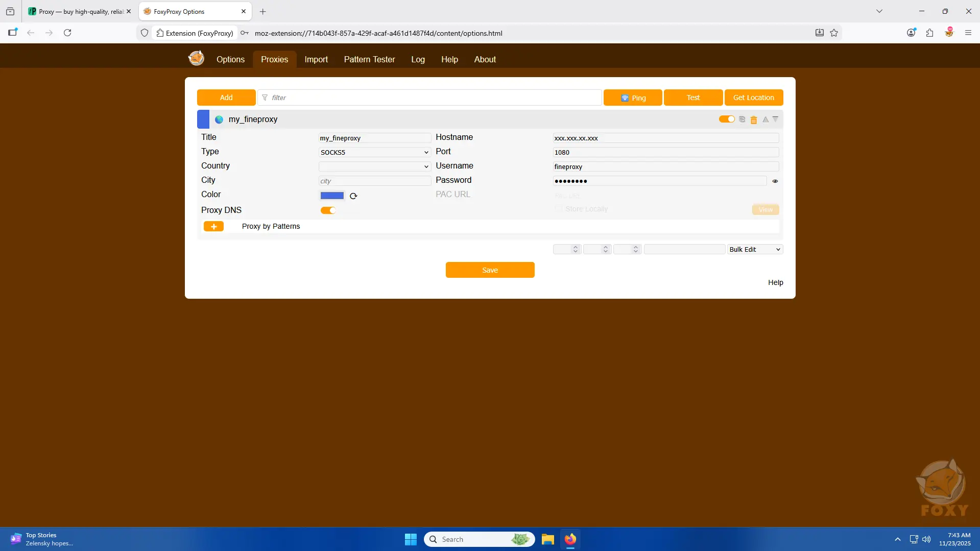The image size is (980, 551).
Task: Open the Bulk Edit dropdown
Action: pos(755,249)
